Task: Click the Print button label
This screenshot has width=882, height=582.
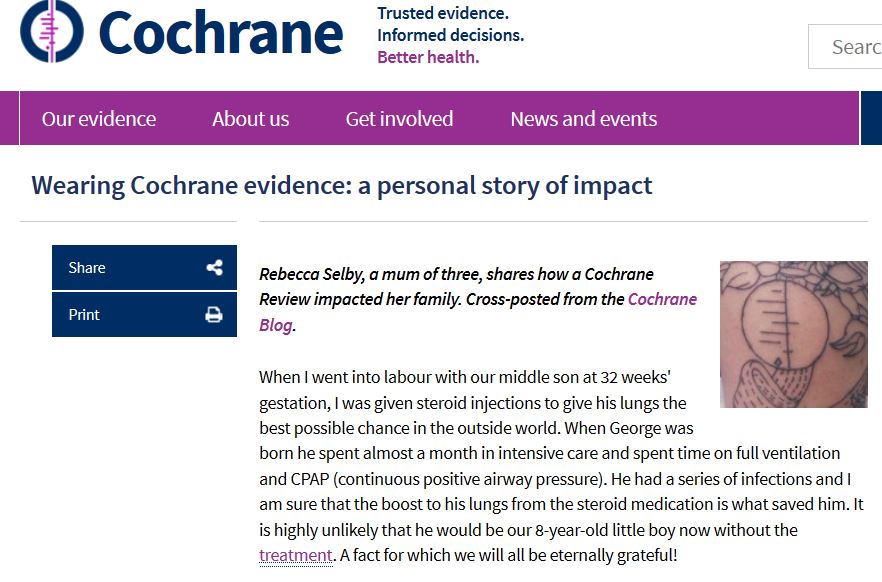Action: tap(84, 314)
